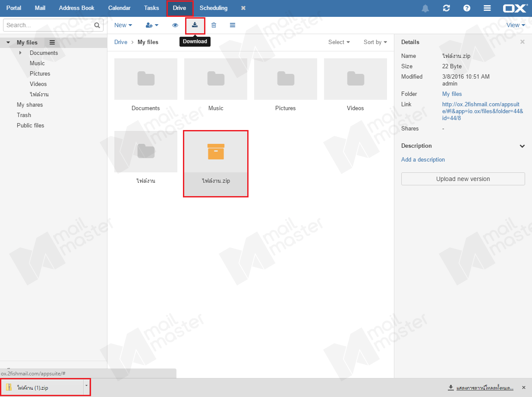The width and height of the screenshot is (532, 397).
Task: Select Pictures in the folder tree
Action: point(40,73)
